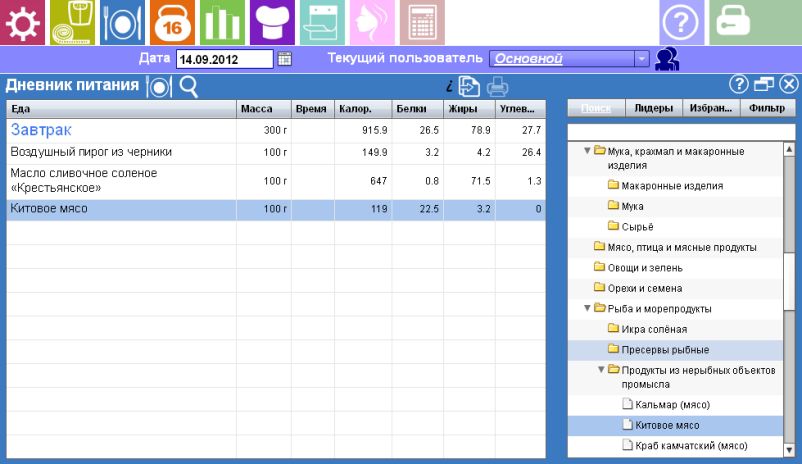
Task: Click the magnifier icon beside Дневник питания
Action: tap(188, 86)
